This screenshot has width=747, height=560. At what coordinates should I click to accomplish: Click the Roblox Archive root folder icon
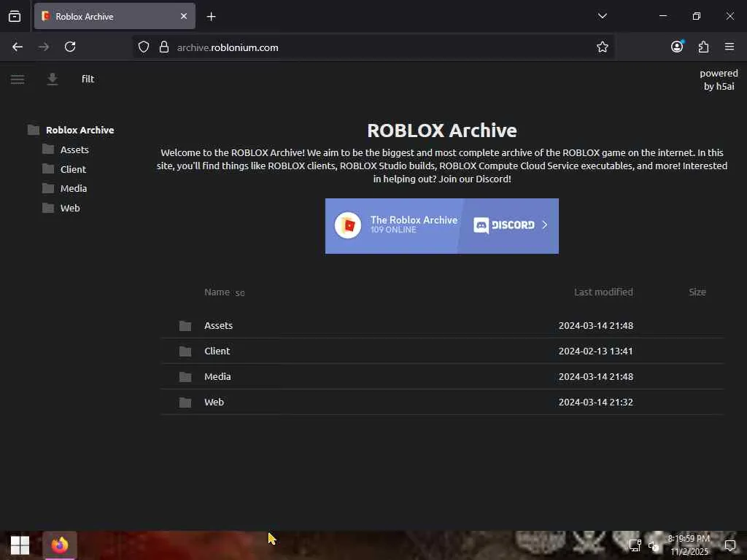click(x=34, y=130)
